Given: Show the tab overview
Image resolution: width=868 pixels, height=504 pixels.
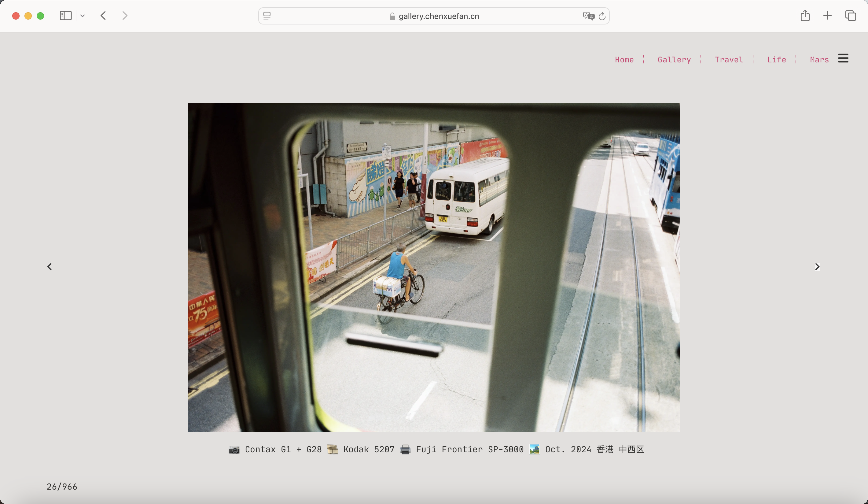Looking at the screenshot, I should 850,16.
